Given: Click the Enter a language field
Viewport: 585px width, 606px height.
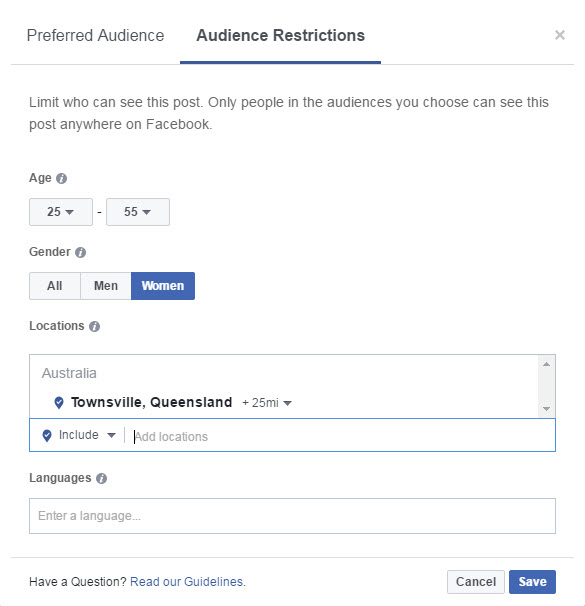Looking at the screenshot, I should point(292,516).
